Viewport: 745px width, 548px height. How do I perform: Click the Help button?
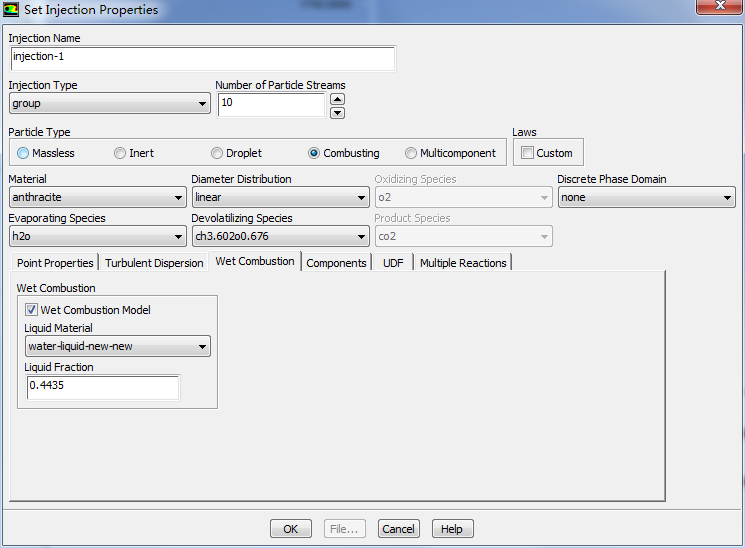tap(452, 529)
